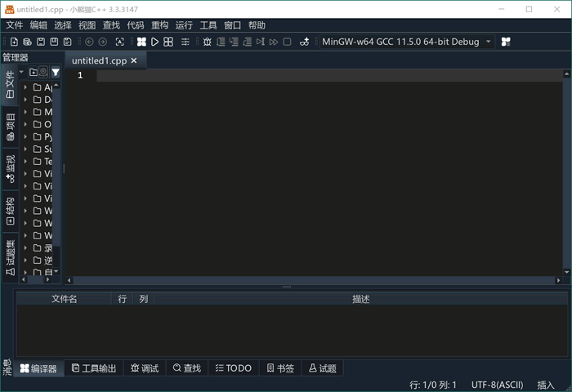572x392 pixels.
Task: Open the TODO panel tab
Action: click(x=233, y=368)
